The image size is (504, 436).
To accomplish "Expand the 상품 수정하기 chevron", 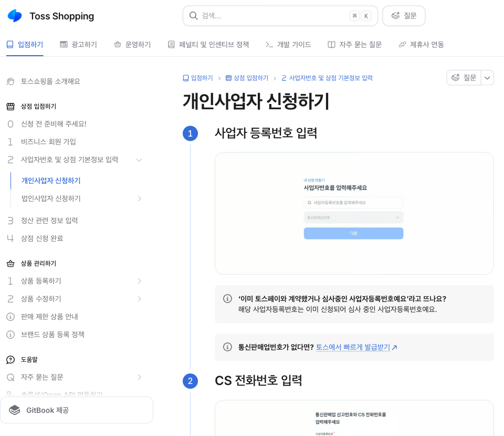I will [x=140, y=299].
